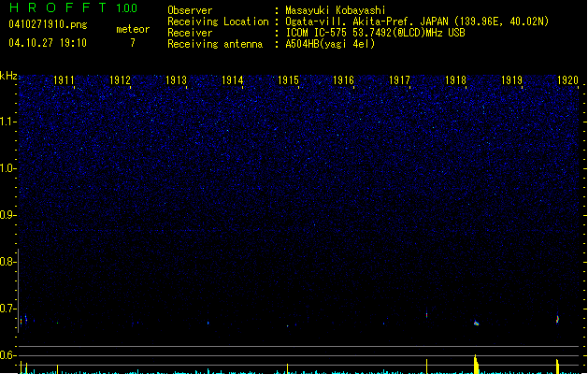Click the date stamp 04.10.27 19:10
This screenshot has height=374, width=588.
coord(48,43)
